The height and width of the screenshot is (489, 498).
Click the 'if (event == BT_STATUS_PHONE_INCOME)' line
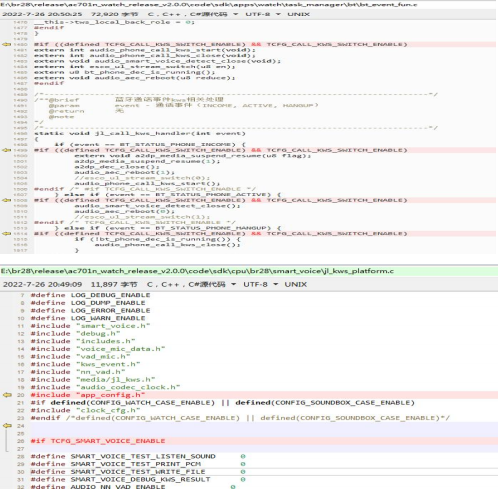pos(150,145)
